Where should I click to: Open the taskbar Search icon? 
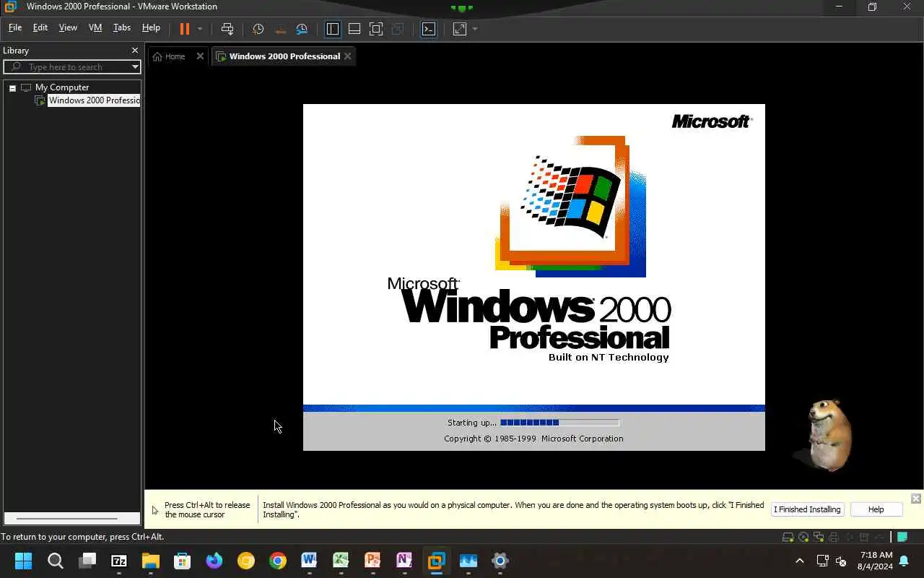pyautogui.click(x=56, y=561)
